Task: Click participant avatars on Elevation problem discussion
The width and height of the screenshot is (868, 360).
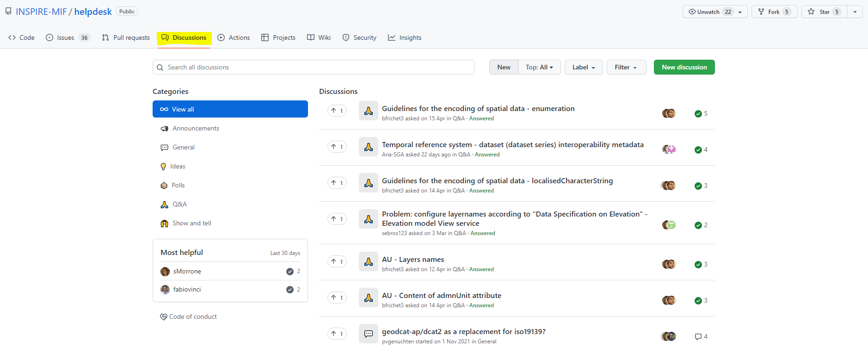Action: (669, 225)
